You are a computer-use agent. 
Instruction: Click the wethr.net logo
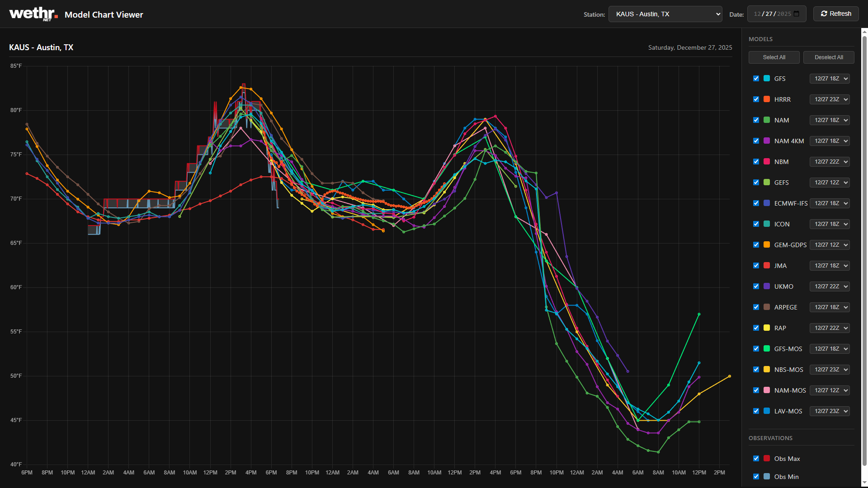33,14
